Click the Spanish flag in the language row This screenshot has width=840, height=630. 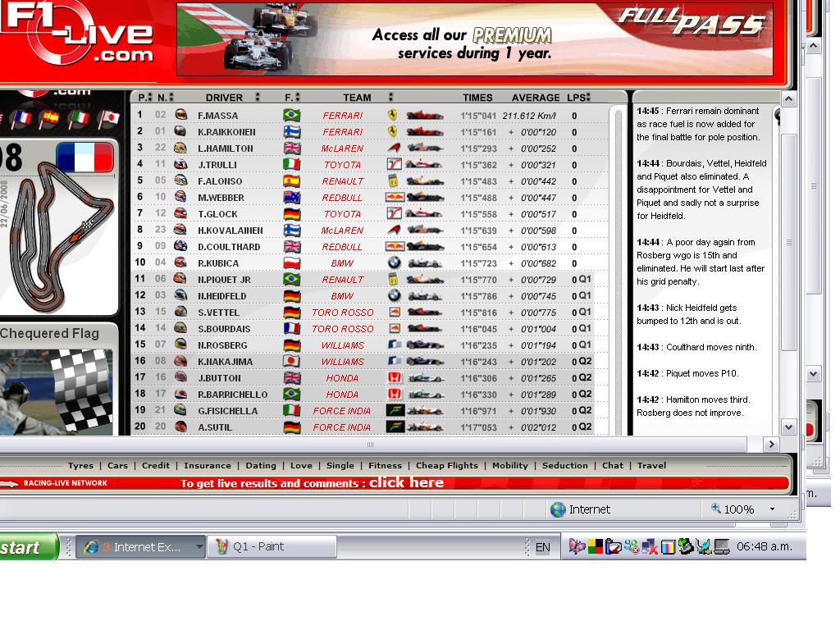click(51, 120)
